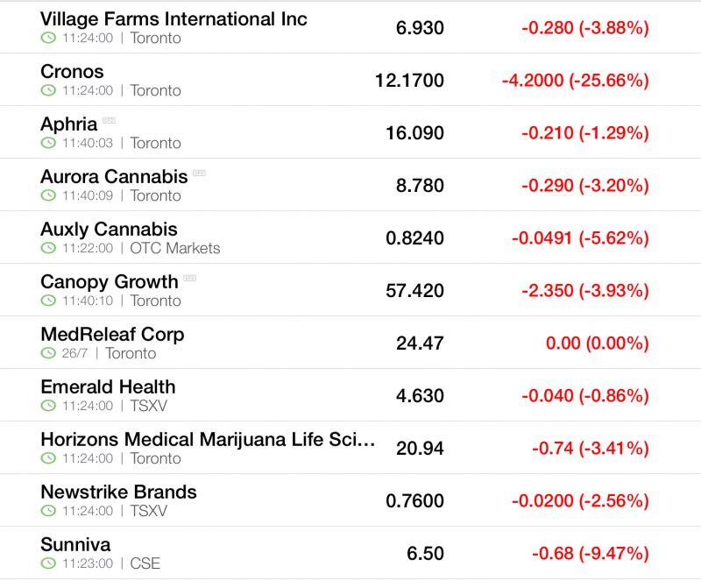Open the Cronos stock row
The width and height of the screenshot is (701, 588).
click(350, 80)
